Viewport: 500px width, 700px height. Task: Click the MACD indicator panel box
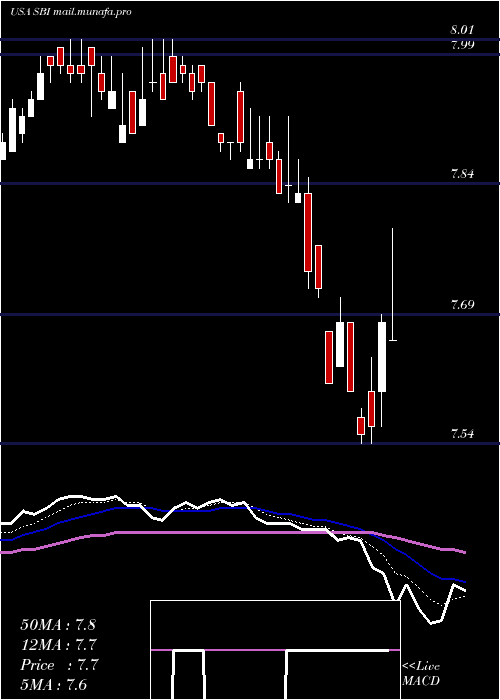coord(275,650)
